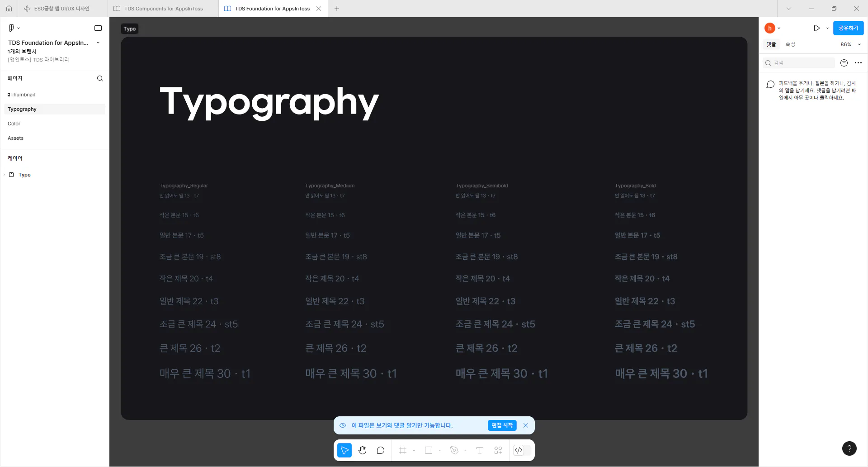Open comments more options ellipsis
This screenshot has height=467, width=868.
(858, 63)
